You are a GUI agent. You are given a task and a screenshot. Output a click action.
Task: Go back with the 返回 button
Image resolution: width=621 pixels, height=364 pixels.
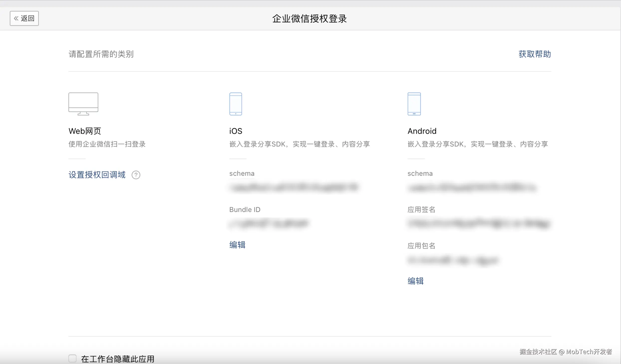pos(24,18)
